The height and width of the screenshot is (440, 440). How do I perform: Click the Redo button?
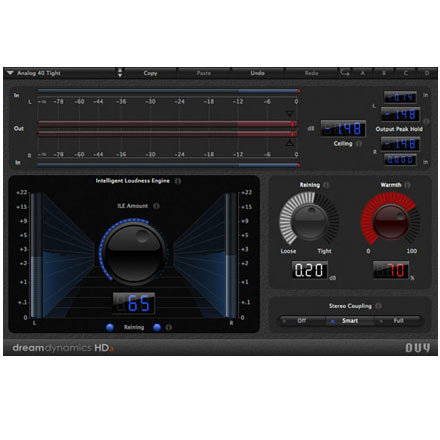[x=311, y=73]
